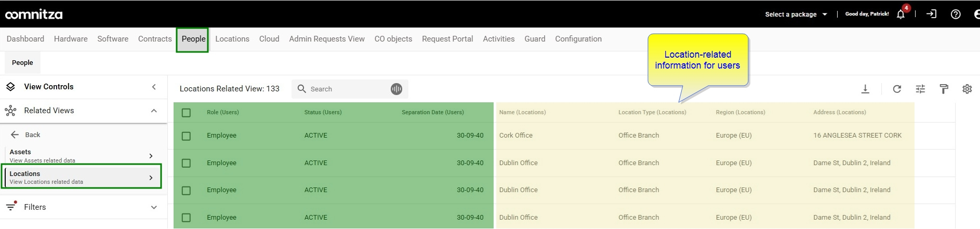Select Assets related view item

[x=82, y=155]
